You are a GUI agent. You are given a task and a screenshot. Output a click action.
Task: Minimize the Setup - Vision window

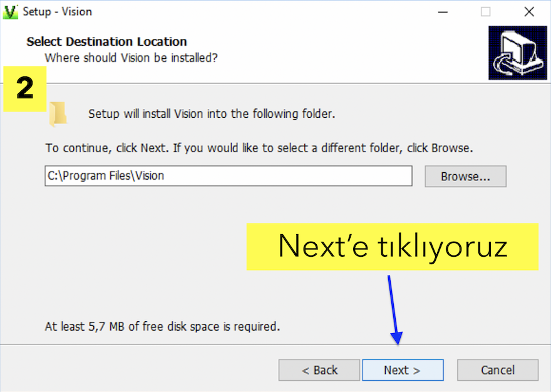443,12
